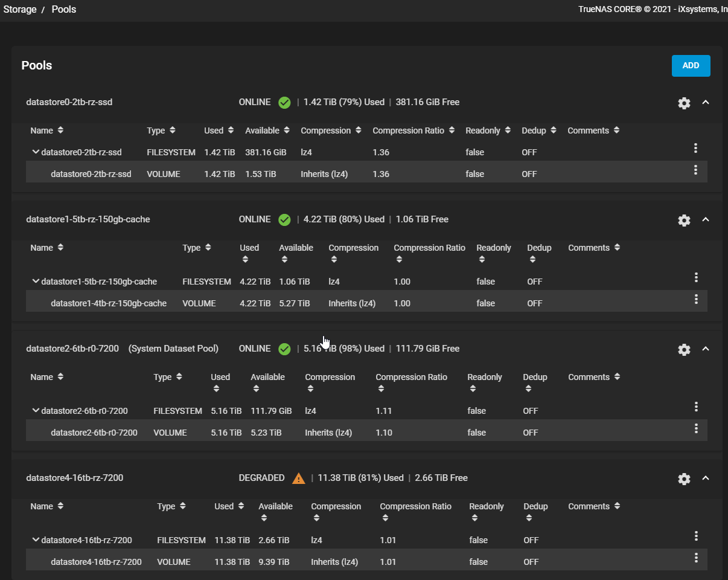This screenshot has height=580, width=728.
Task: Collapse datastore1-5tb-rz-150gb-cache filesystem tree row
Action: pos(36,282)
